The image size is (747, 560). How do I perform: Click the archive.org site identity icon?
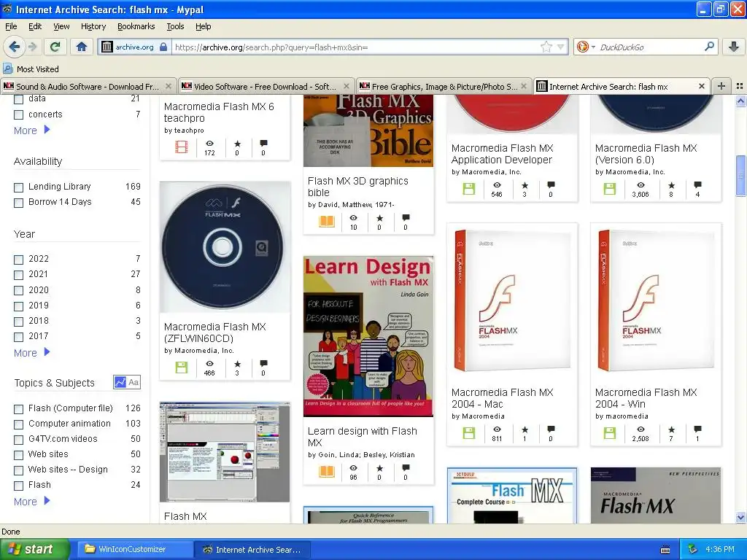[x=107, y=47]
